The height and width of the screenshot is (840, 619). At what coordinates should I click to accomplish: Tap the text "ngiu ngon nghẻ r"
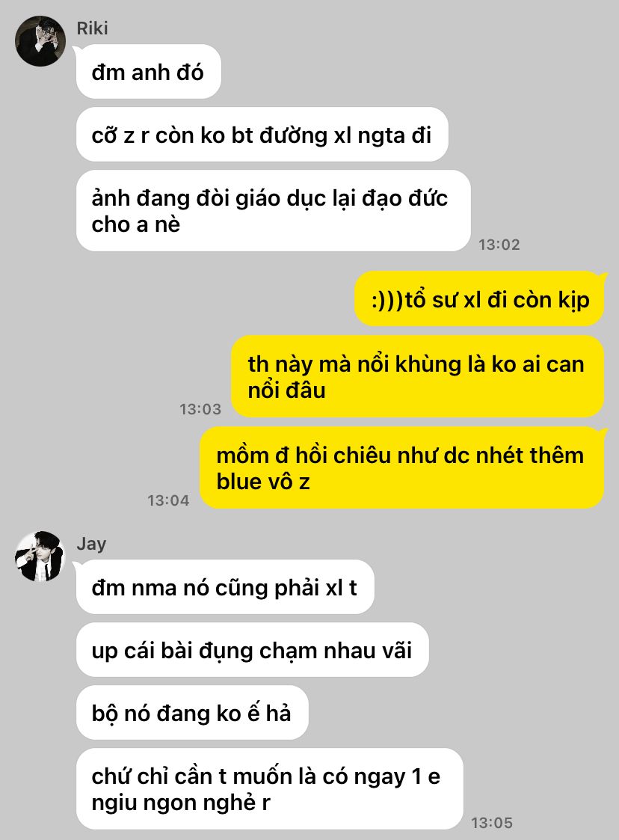point(181,803)
